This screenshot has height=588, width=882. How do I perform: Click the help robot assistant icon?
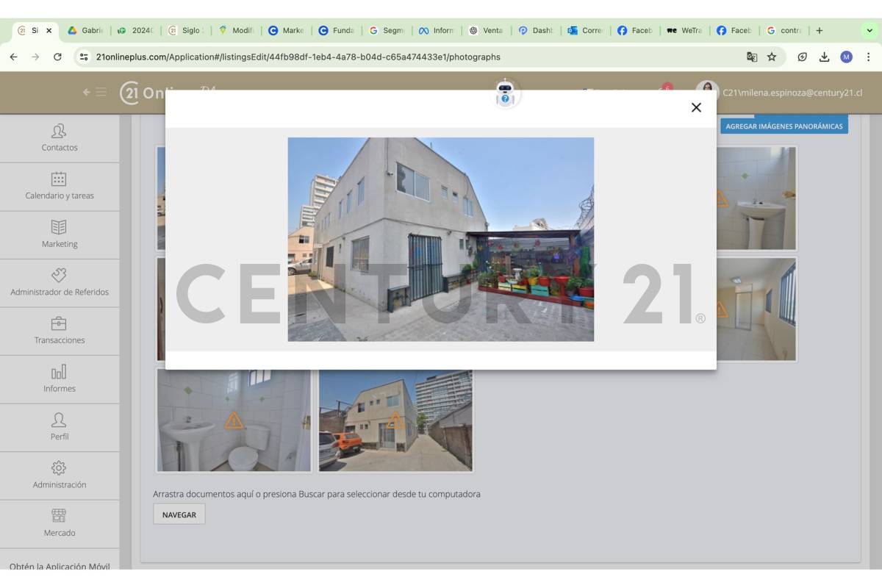504,93
